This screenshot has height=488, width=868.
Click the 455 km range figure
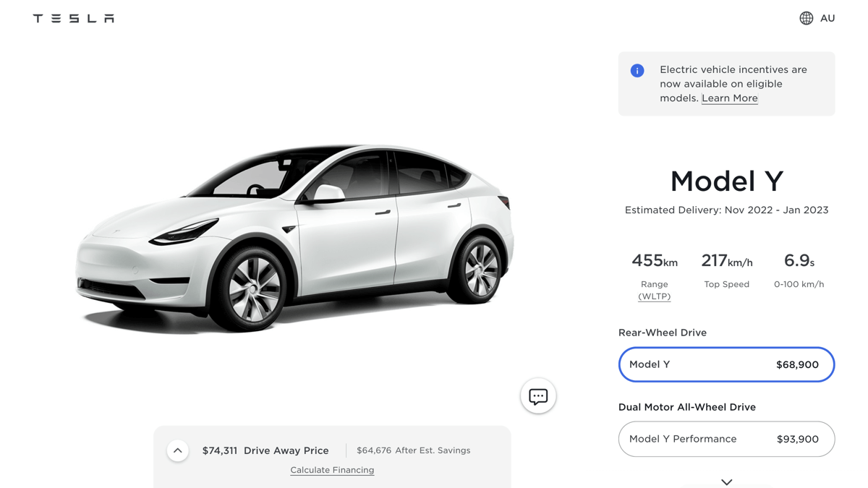pyautogui.click(x=655, y=260)
